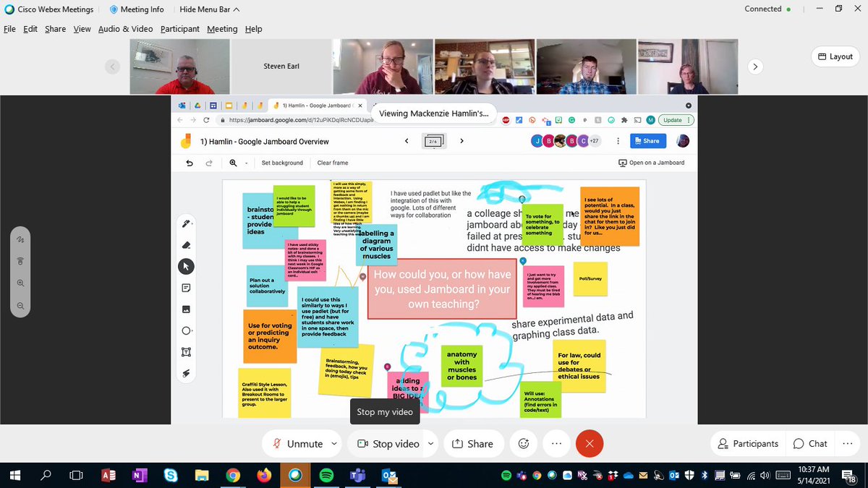868x488 pixels.
Task: Click the Jamboard zoom magnifier
Action: (x=233, y=163)
